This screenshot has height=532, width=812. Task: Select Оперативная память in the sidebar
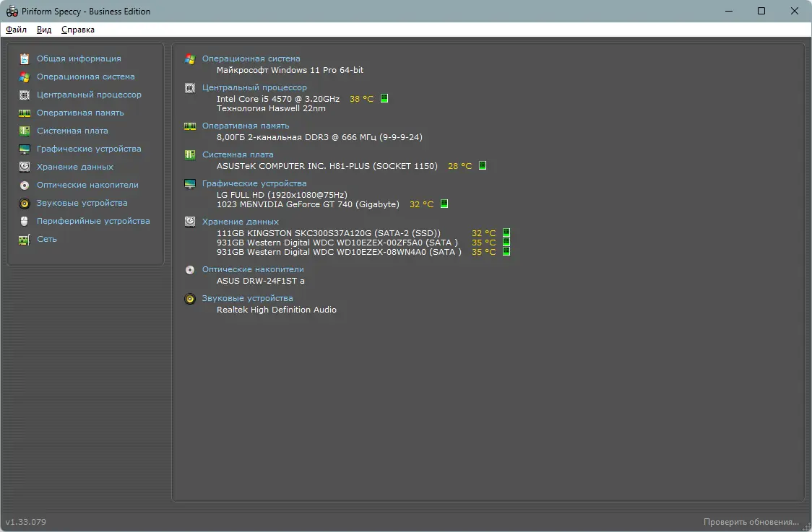point(80,113)
